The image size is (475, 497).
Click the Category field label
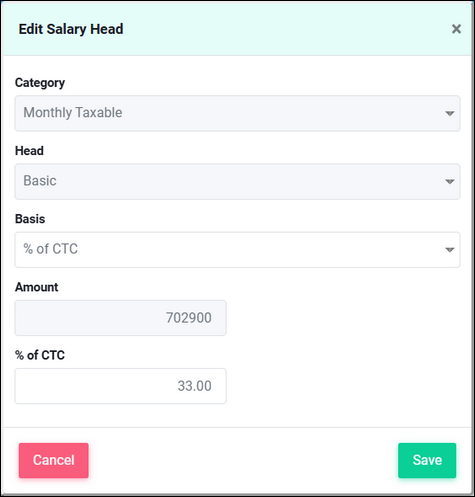40,83
